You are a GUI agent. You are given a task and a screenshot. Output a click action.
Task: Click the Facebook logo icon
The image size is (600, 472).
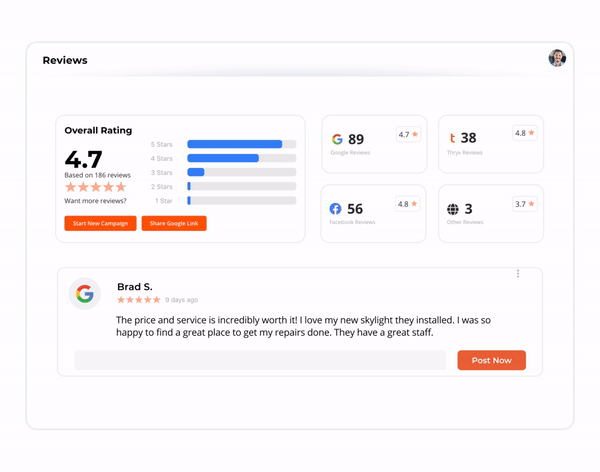336,209
